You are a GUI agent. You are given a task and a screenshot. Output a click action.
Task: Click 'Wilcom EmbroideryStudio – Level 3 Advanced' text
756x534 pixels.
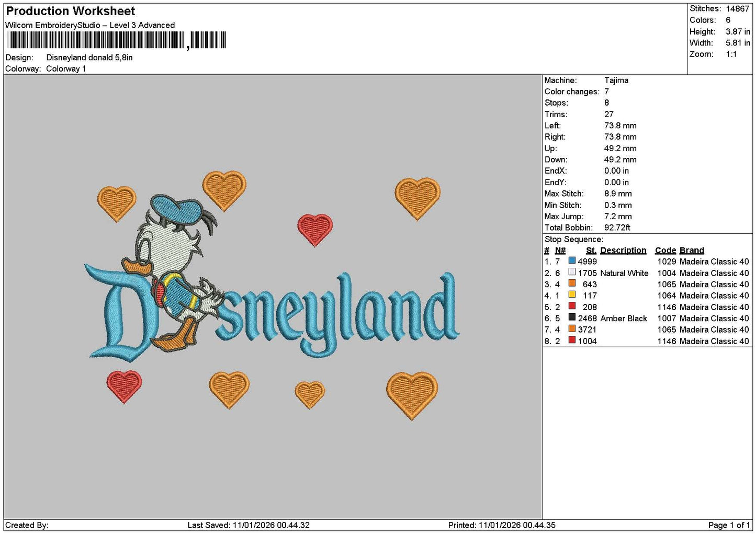pyautogui.click(x=90, y=25)
